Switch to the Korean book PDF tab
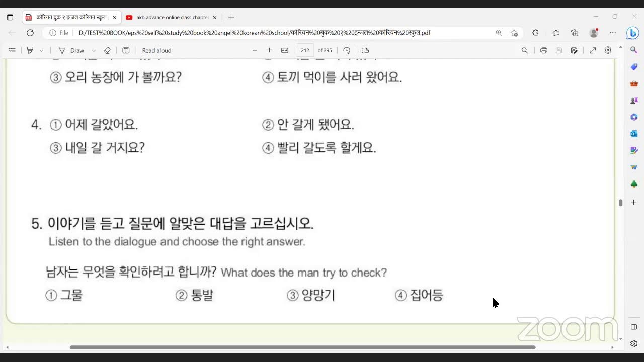Image resolution: width=644 pixels, height=362 pixels. (x=70, y=17)
